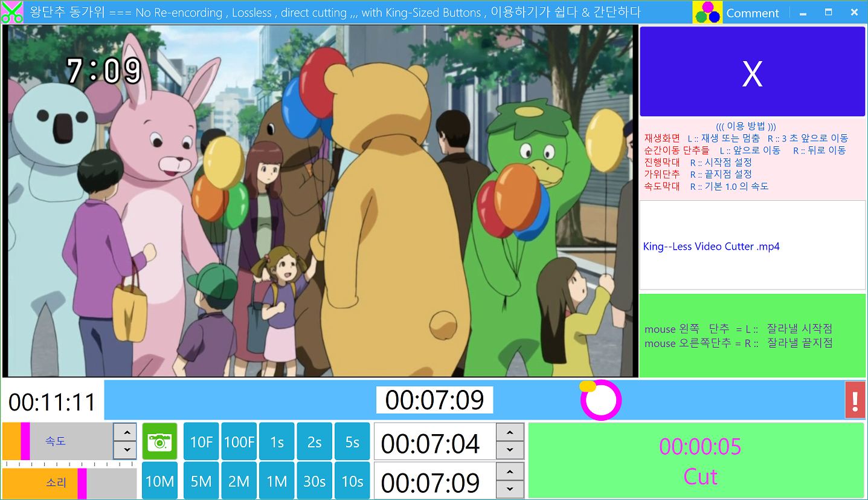Jump 10 frames with 10F button
The width and height of the screenshot is (868, 500).
point(201,441)
